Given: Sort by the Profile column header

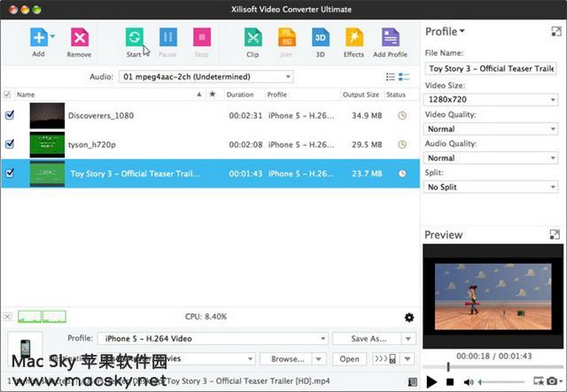Looking at the screenshot, I should 277,95.
